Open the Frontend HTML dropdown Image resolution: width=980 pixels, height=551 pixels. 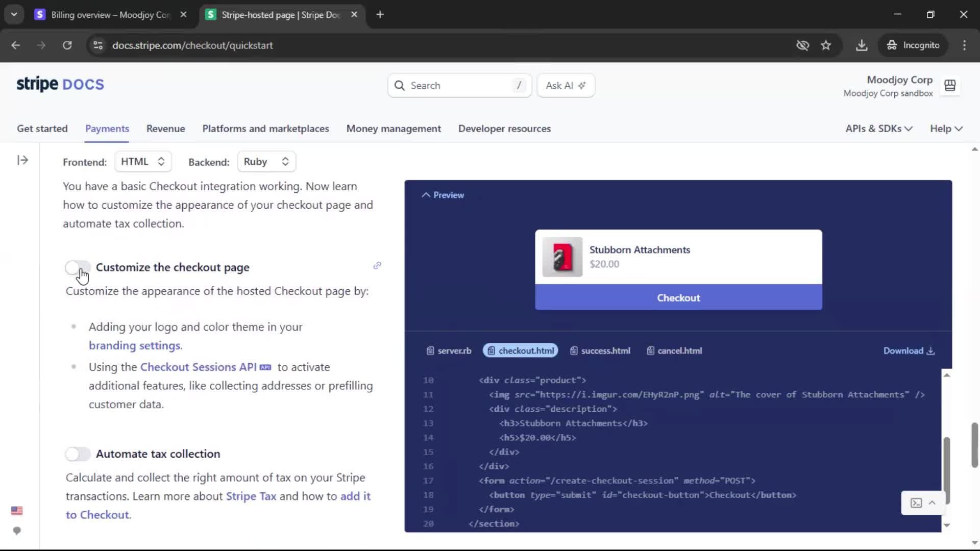coord(143,162)
